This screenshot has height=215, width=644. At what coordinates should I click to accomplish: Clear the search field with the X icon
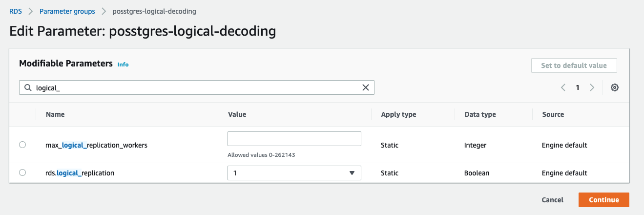365,87
